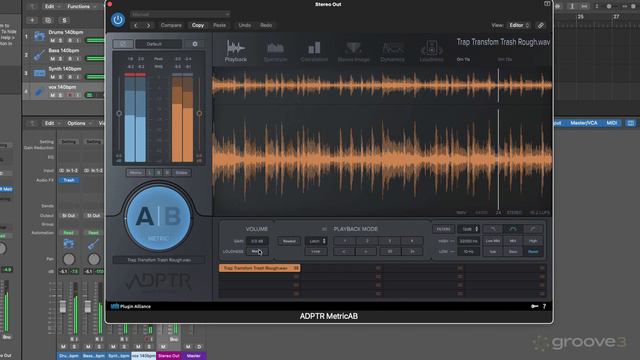Click Undo in plugin header
Viewport: 640px width, 360px height.
[x=244, y=25]
